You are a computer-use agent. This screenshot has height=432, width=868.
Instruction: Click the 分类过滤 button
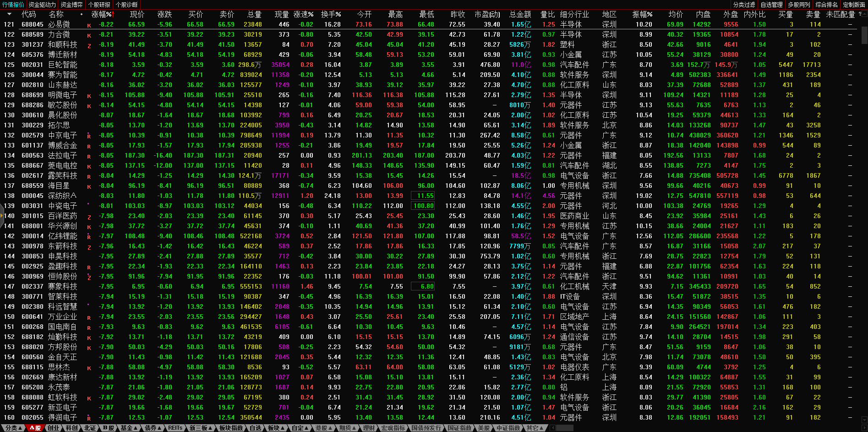pyautogui.click(x=744, y=5)
